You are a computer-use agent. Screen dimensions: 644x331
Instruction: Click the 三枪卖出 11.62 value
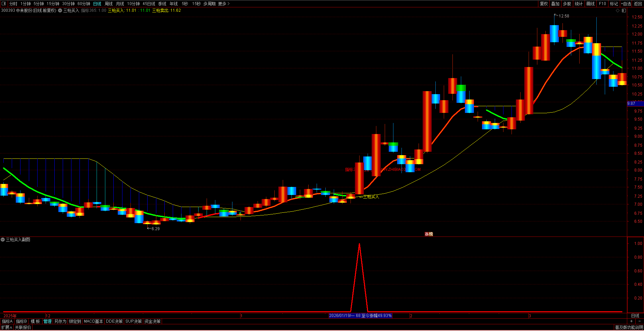point(166,10)
